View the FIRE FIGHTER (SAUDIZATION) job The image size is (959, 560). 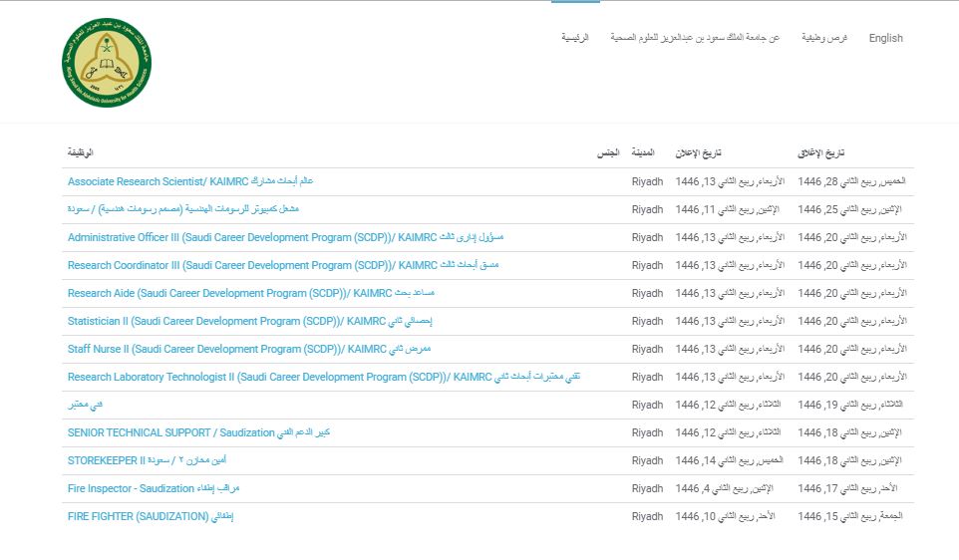pyautogui.click(x=151, y=516)
